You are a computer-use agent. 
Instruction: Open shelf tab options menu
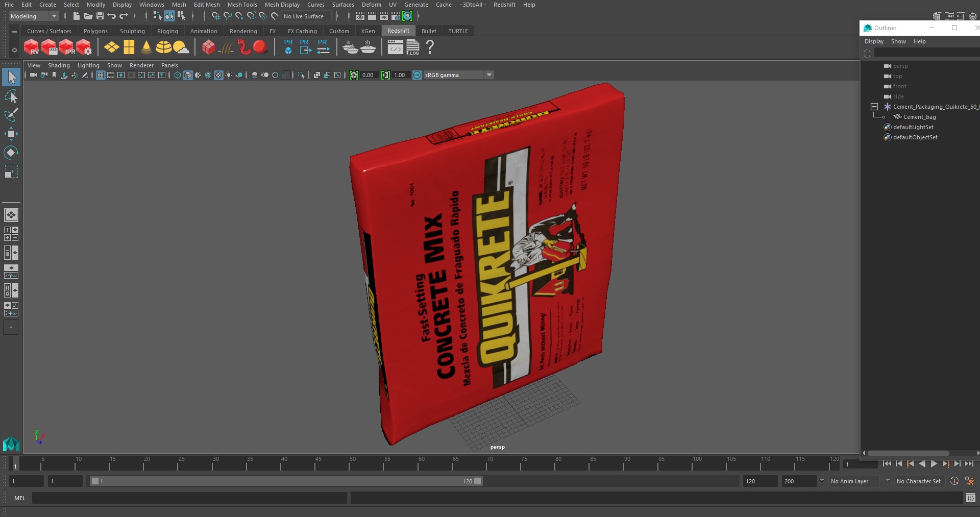(x=14, y=32)
